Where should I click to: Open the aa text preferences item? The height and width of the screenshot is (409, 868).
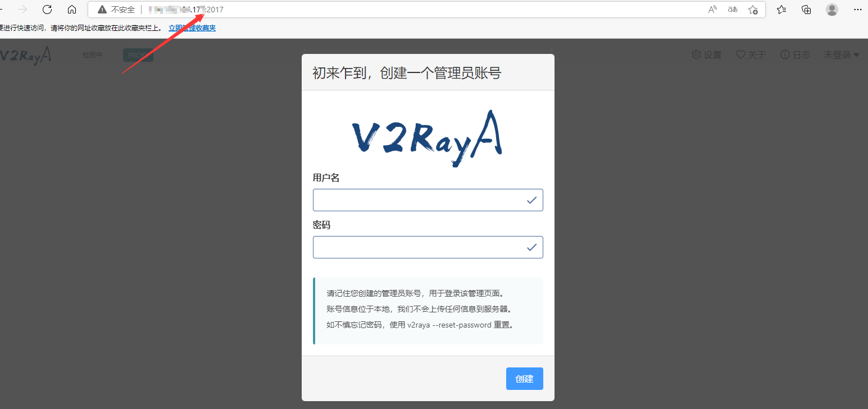(732, 9)
